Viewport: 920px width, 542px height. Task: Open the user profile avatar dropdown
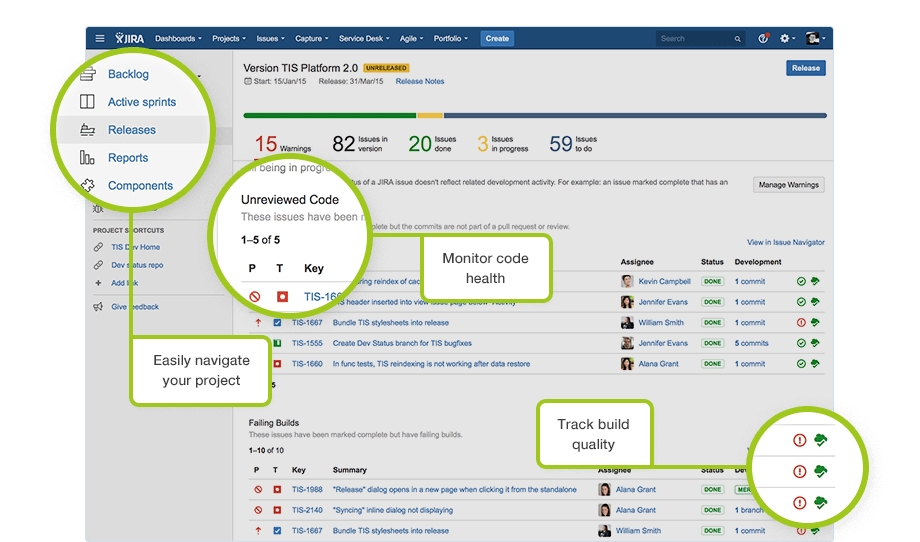(x=814, y=39)
